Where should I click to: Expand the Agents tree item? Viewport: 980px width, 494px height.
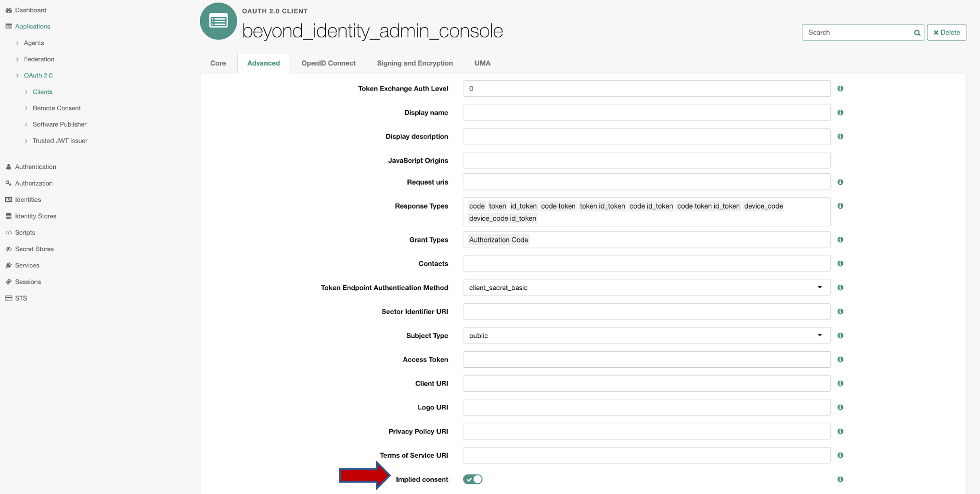(x=17, y=43)
